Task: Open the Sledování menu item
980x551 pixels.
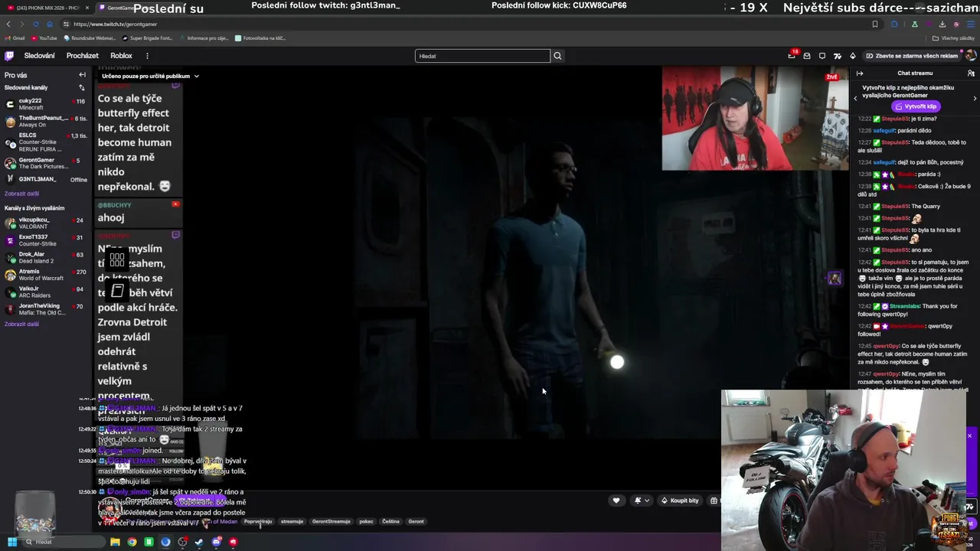Action: click(39, 56)
